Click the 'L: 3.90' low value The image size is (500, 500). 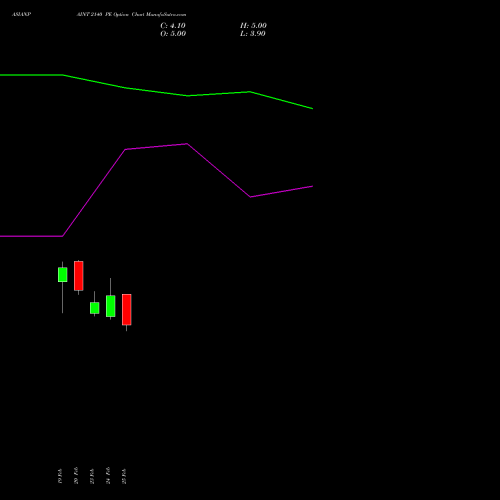click(x=253, y=34)
